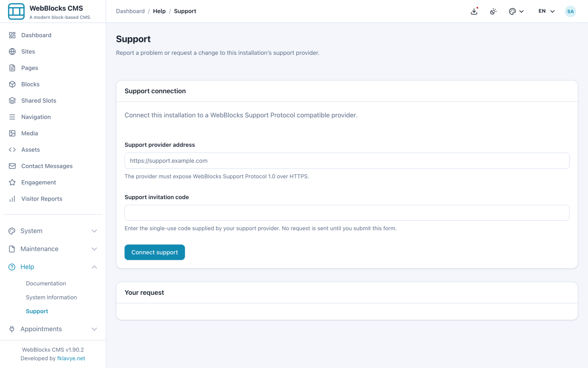Click the Help breadcrumb

(x=159, y=11)
